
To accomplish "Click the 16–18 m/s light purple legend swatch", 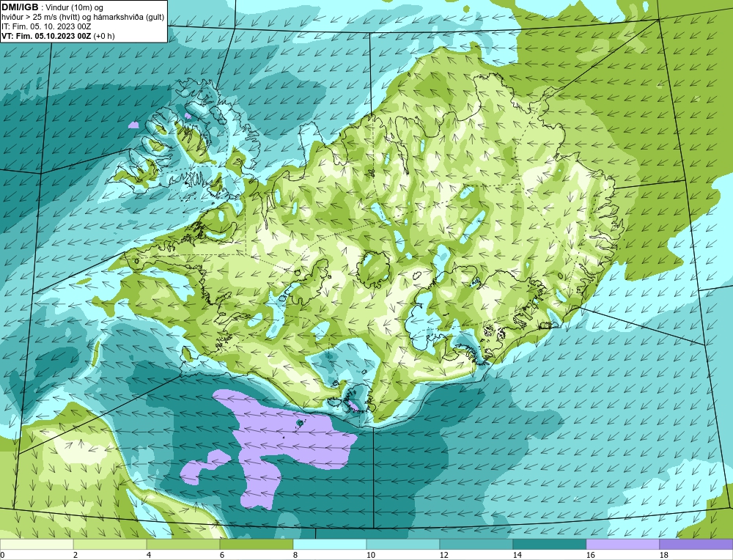I will [622, 544].
